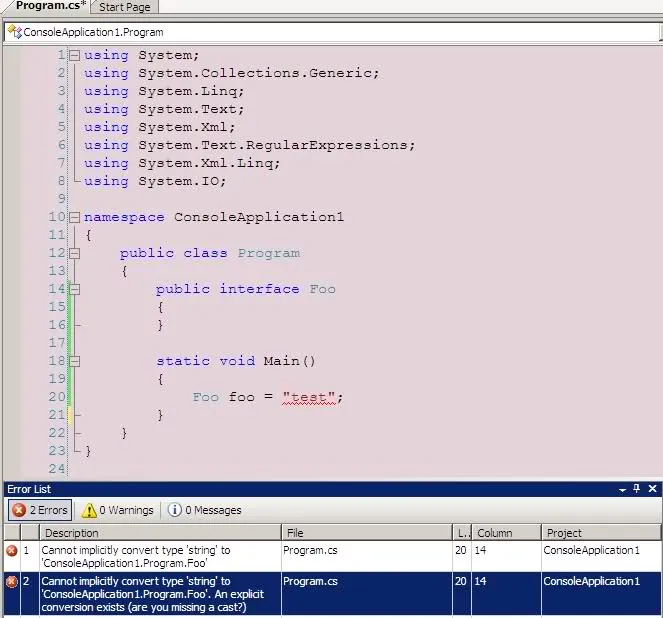Click 'System.Collections.Generic' on line 2
The height and width of the screenshot is (618, 663).
click(255, 73)
